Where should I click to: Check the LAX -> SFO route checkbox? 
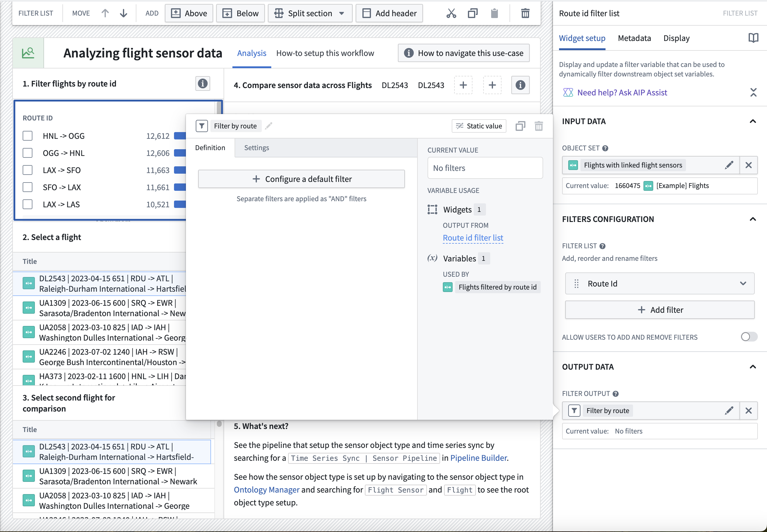coord(28,170)
